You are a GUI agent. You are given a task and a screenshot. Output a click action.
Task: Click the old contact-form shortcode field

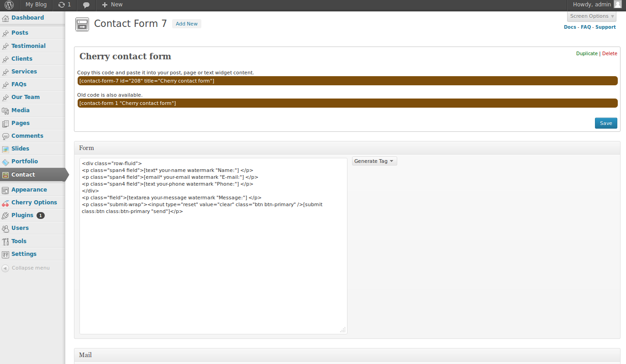click(x=347, y=103)
